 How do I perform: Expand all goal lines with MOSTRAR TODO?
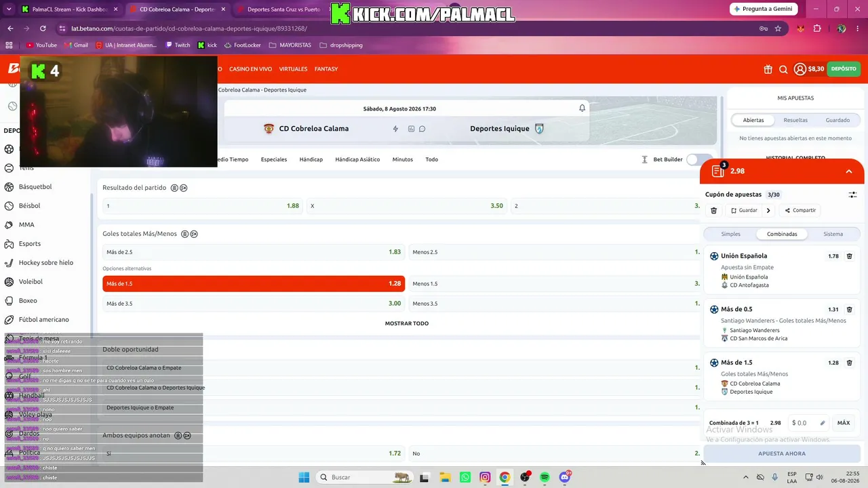coord(407,323)
